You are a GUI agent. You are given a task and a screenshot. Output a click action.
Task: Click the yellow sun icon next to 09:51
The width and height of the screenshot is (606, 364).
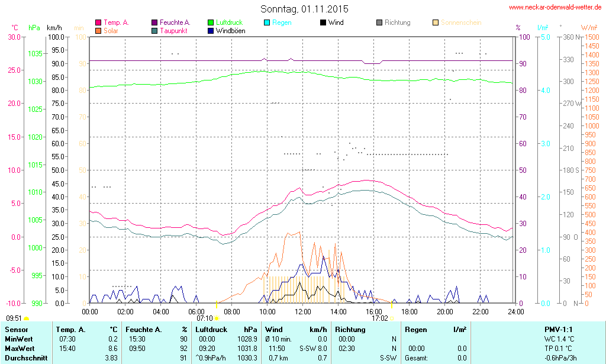click(x=26, y=318)
